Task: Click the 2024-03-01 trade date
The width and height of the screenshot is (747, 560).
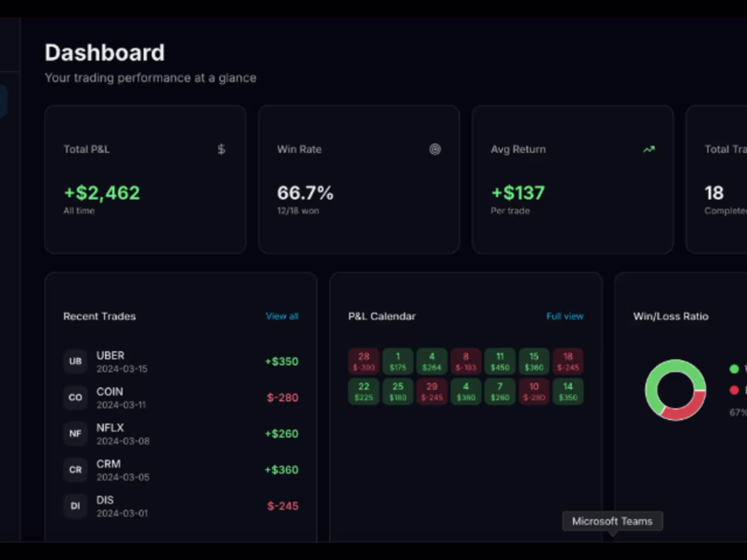Action: pyautogui.click(x=122, y=514)
